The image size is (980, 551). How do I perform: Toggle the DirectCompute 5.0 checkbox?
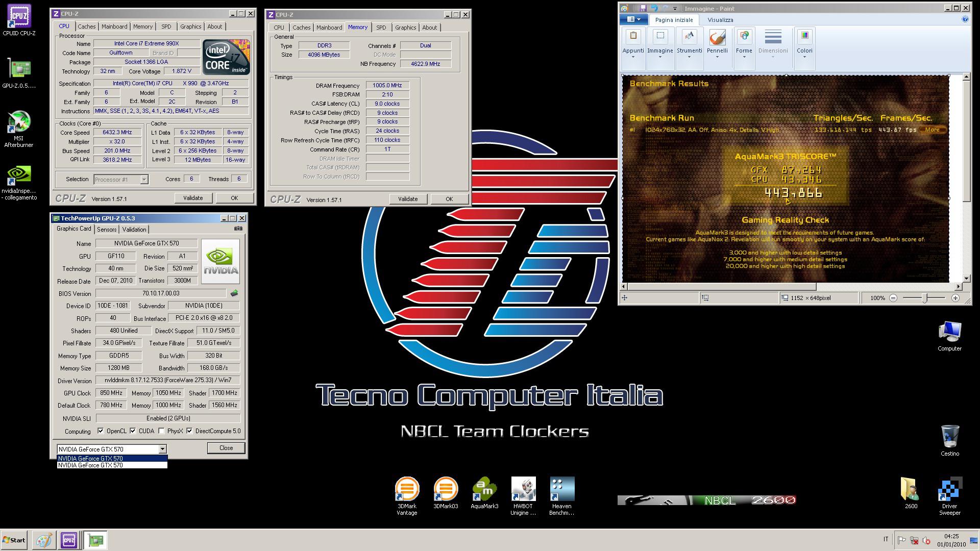(189, 431)
